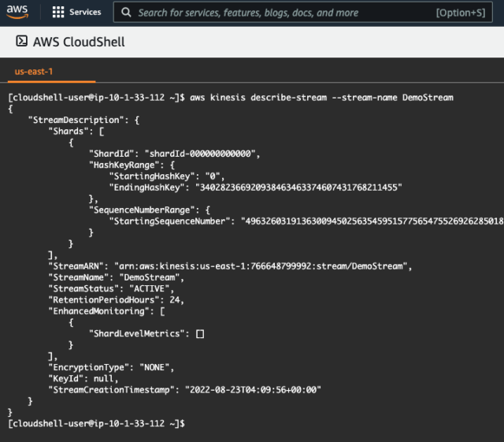Open the Services grid menu icon
This screenshot has height=442, width=504.
(x=58, y=13)
